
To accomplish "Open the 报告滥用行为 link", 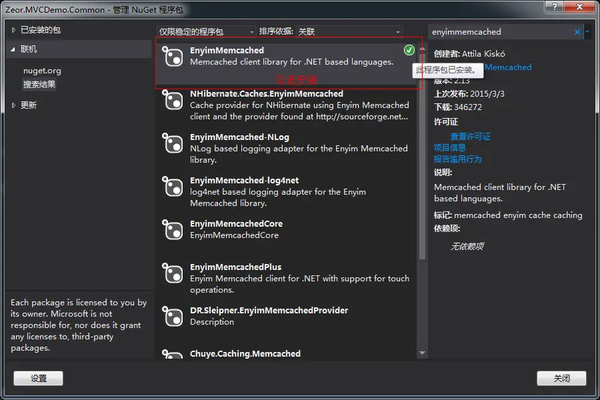I will point(458,159).
